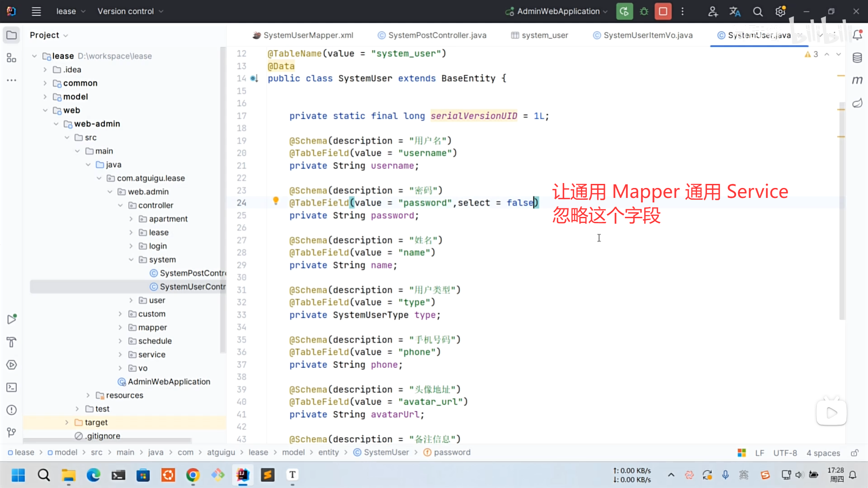The height and width of the screenshot is (488, 868).
Task: Toggle the Project tool window folder icon
Action: 12,35
